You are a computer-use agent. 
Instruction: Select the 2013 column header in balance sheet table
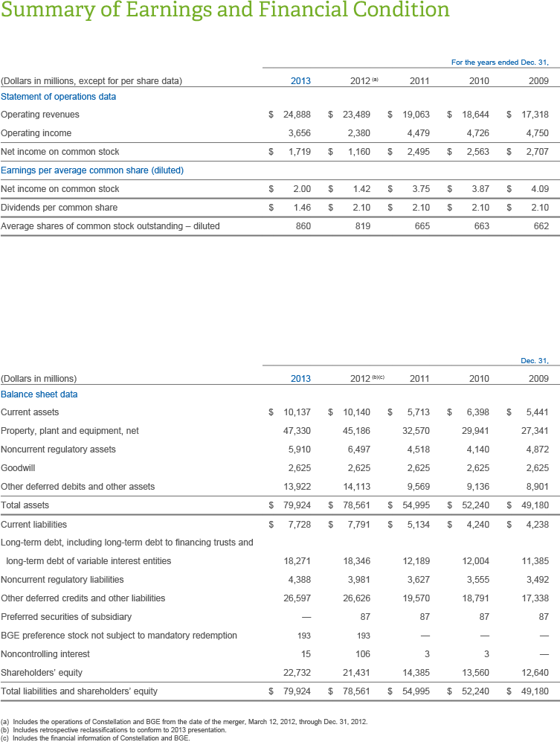coord(300,379)
